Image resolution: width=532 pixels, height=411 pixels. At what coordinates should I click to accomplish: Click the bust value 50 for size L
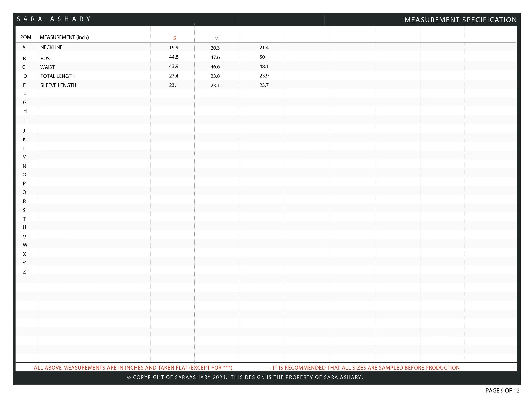[x=262, y=57]
